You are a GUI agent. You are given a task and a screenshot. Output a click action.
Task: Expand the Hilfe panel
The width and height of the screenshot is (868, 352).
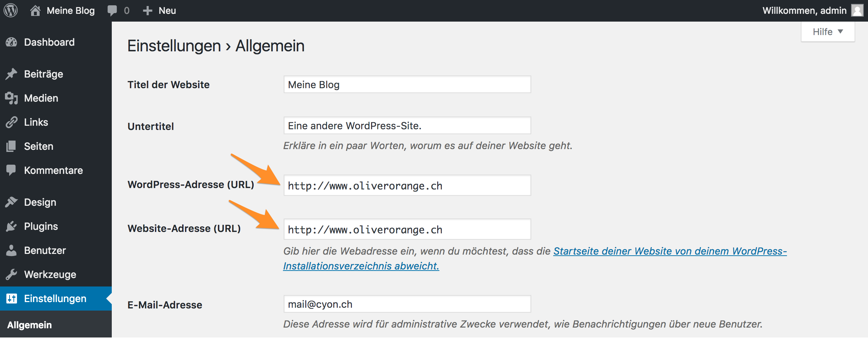(827, 32)
